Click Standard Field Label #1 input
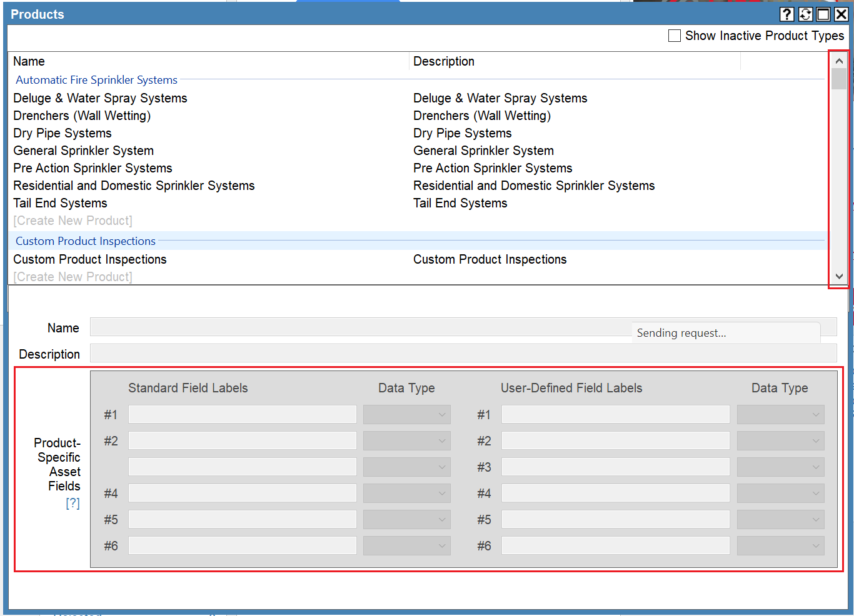This screenshot has width=854, height=616. 243,414
